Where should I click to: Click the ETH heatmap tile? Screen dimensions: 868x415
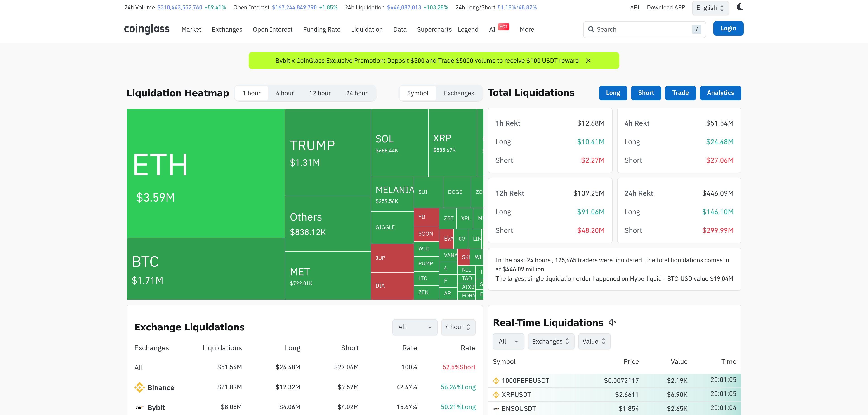tap(205, 173)
